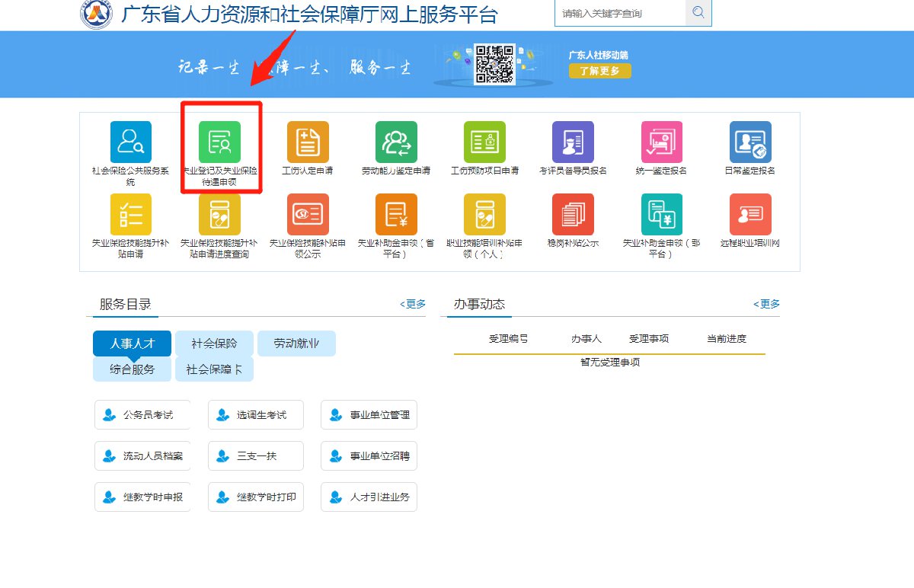Select 社会保障卡 tab

[214, 369]
